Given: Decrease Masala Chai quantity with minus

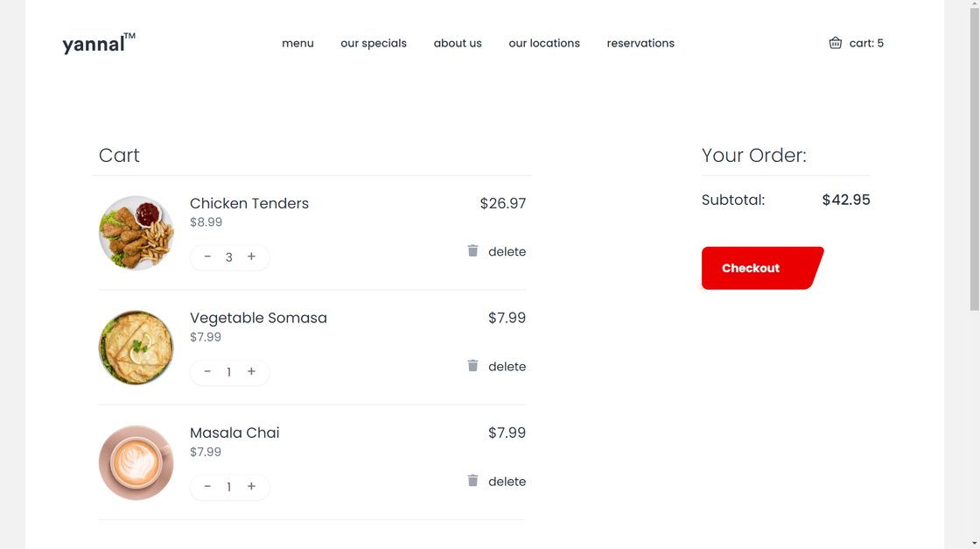Looking at the screenshot, I should click(x=207, y=487).
